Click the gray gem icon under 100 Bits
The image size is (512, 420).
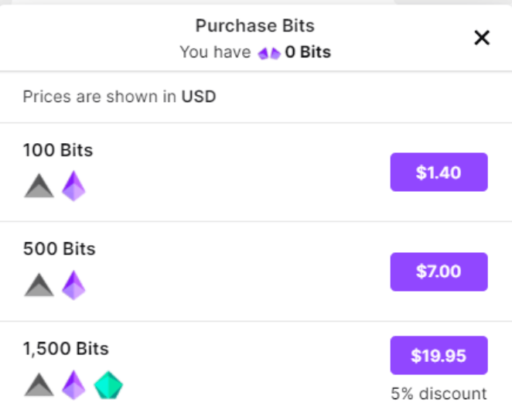coord(39,186)
